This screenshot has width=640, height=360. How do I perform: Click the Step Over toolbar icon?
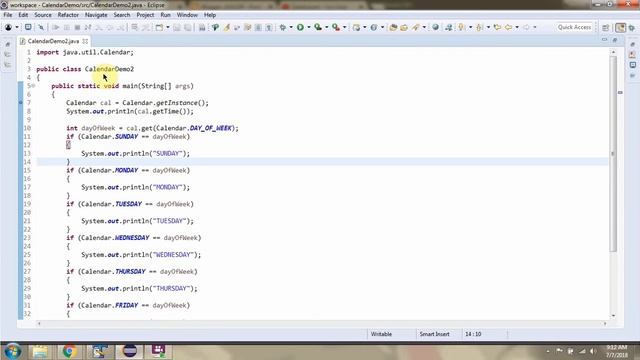point(109,27)
